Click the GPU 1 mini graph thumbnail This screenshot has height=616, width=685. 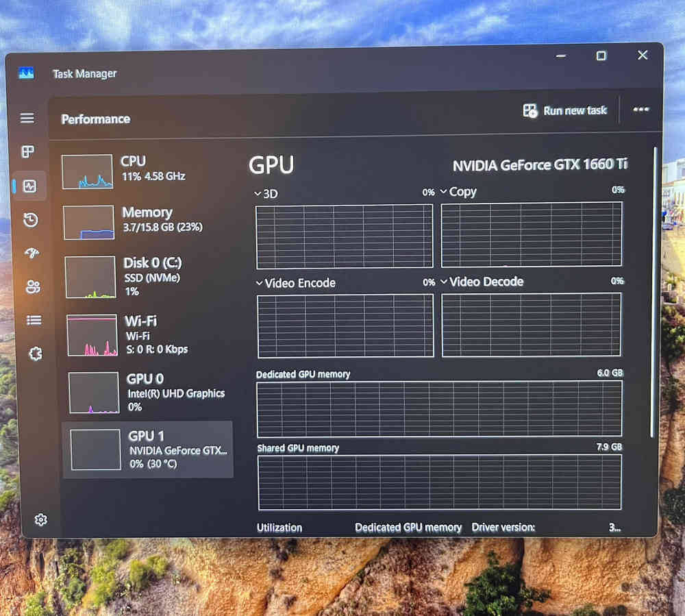(96, 449)
